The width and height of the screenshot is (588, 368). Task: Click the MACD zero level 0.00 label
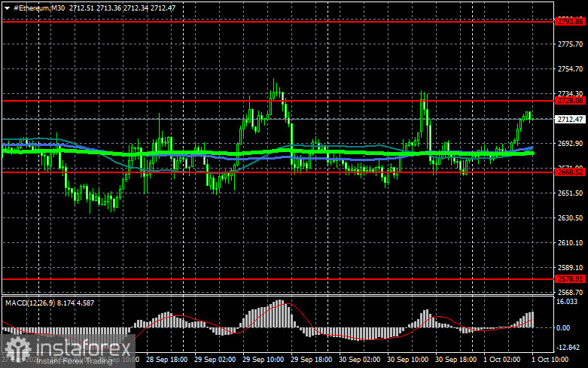(563, 328)
